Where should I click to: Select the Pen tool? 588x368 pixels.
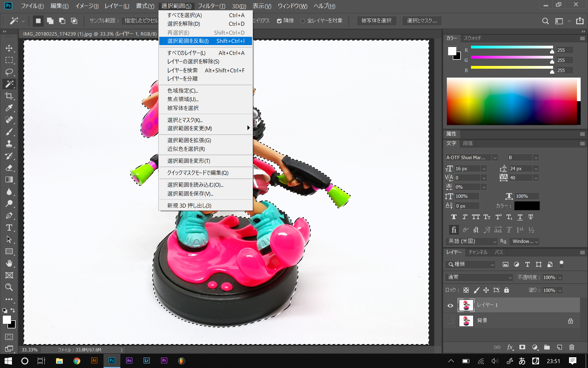(9, 216)
